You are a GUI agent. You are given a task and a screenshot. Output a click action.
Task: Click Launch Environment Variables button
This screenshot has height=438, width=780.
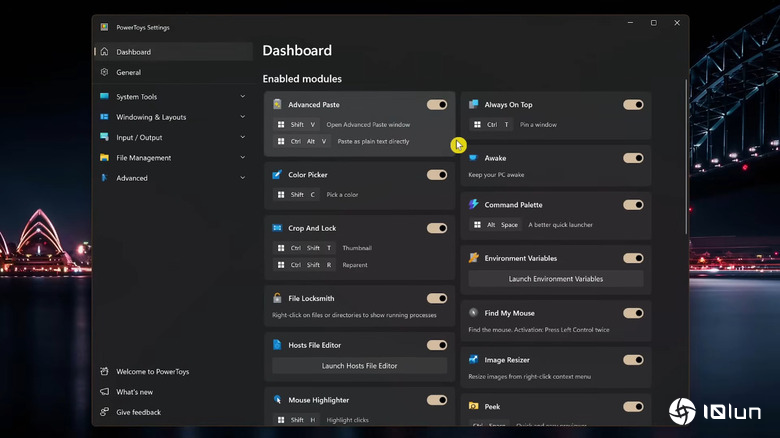point(555,279)
